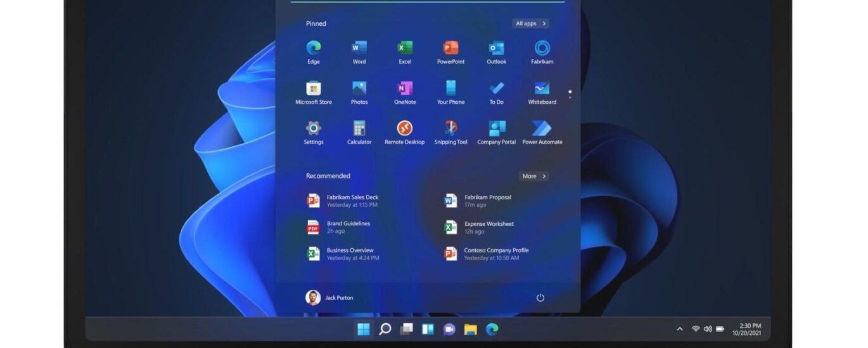Show hidden tray icons chevron

(x=680, y=329)
